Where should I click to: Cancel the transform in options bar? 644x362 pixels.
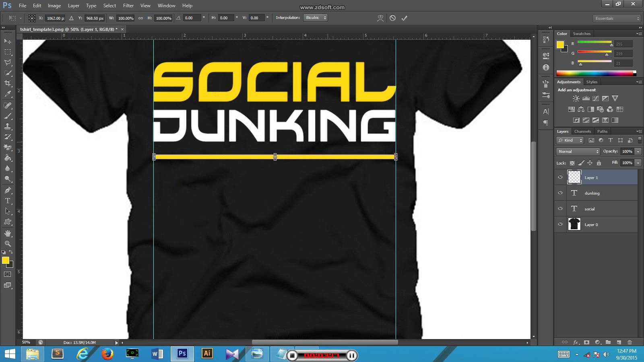pyautogui.click(x=392, y=18)
